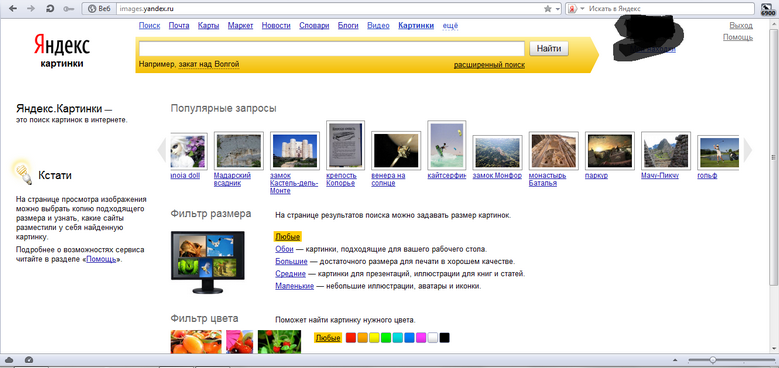Viewport: 779px width, 368px height.
Task: Pick the yellow color swatch
Action: pyautogui.click(x=374, y=338)
